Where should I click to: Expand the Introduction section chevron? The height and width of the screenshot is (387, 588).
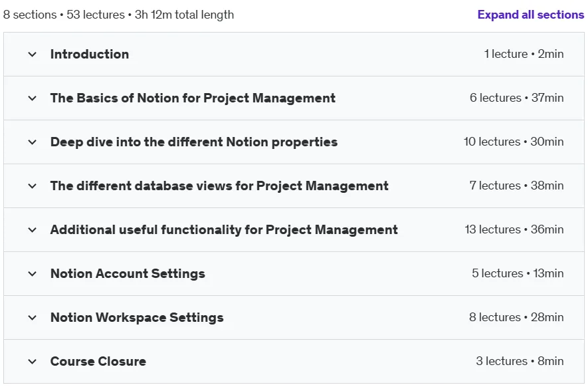[33, 55]
